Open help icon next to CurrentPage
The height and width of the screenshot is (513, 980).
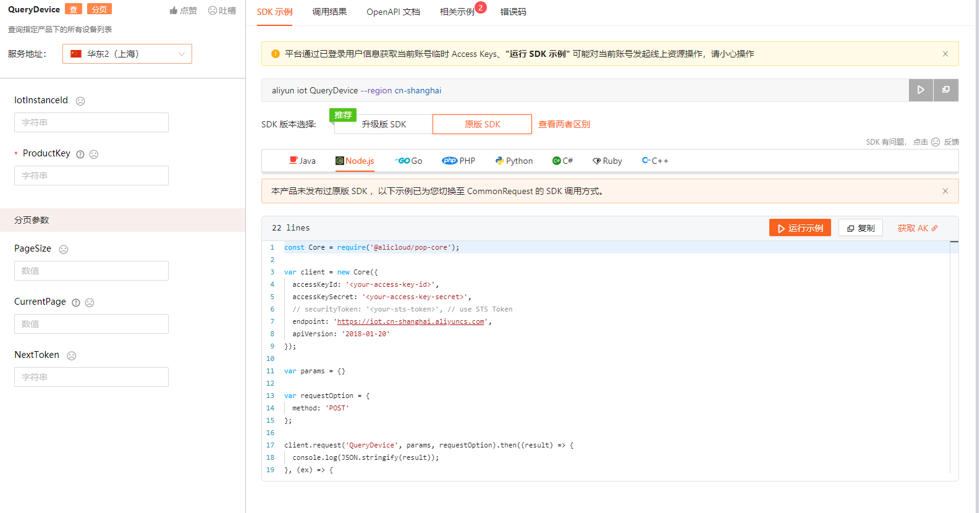tap(76, 302)
